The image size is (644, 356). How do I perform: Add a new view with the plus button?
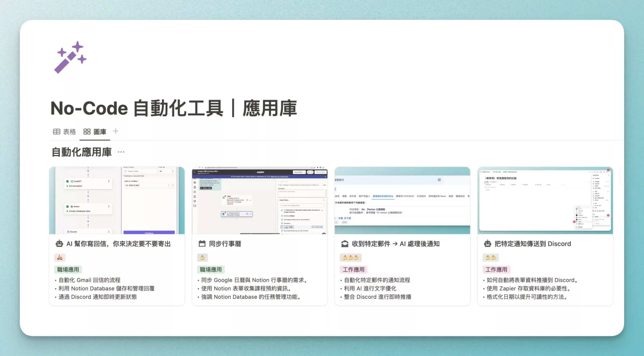[x=115, y=131]
